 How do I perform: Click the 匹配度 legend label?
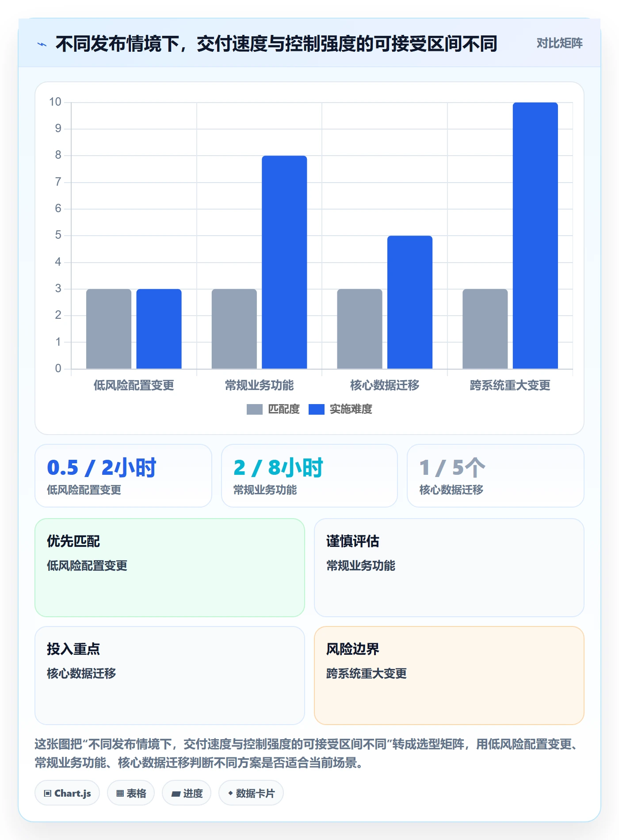[284, 409]
